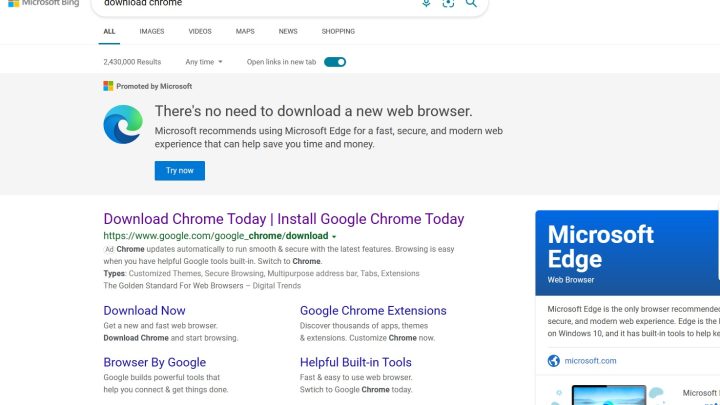The height and width of the screenshot is (405, 720).
Task: Open Browser By Google sitelink
Action: (x=155, y=362)
